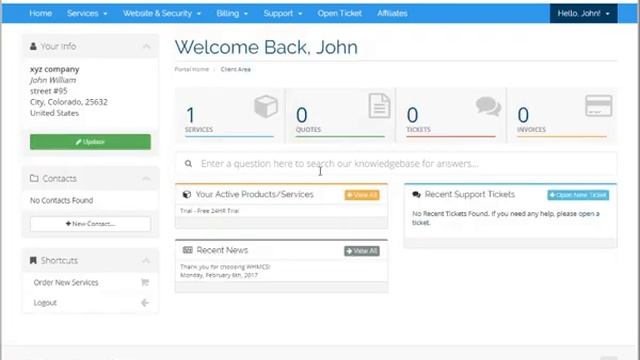Screen dimensions: 640x360
Task: Click View All for active products/services
Action: 362,195
